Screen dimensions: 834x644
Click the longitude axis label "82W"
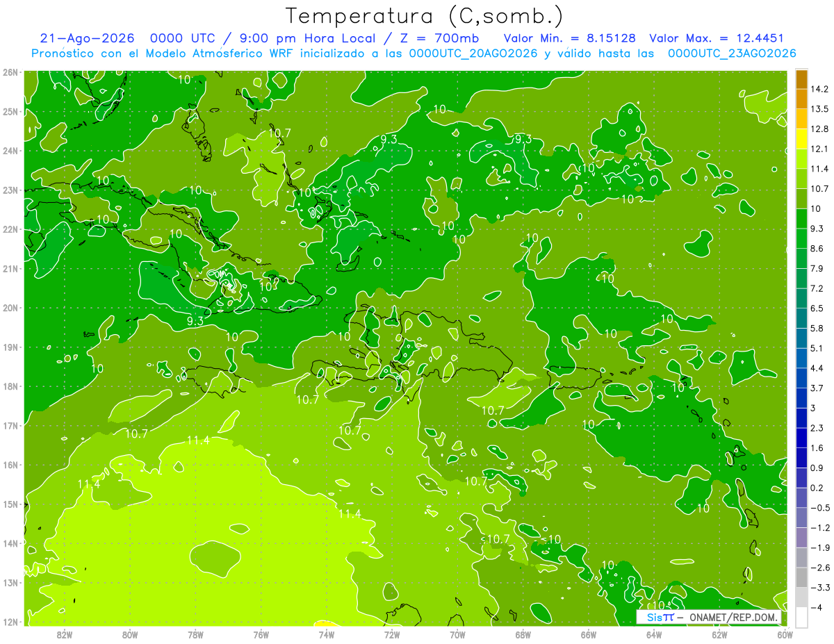65,634
